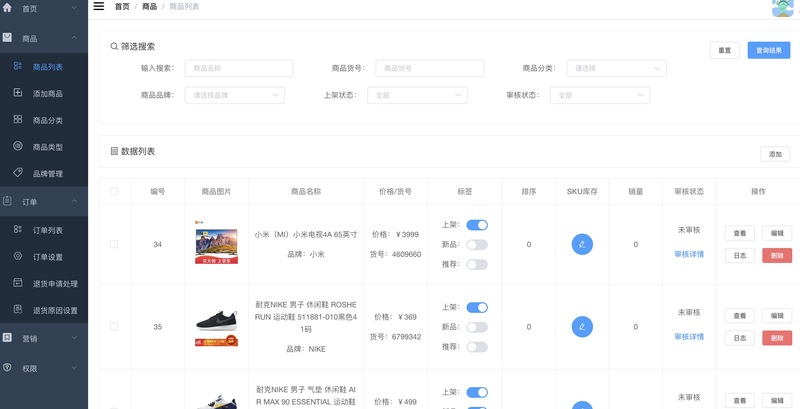Click 商品 breadcrumb link
800x409 pixels.
click(149, 7)
